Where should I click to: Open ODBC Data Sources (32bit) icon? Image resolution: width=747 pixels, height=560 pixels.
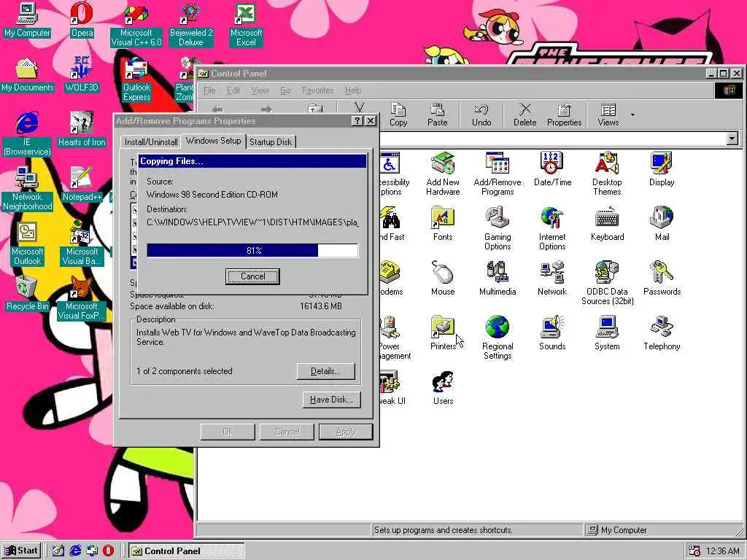coord(607,284)
